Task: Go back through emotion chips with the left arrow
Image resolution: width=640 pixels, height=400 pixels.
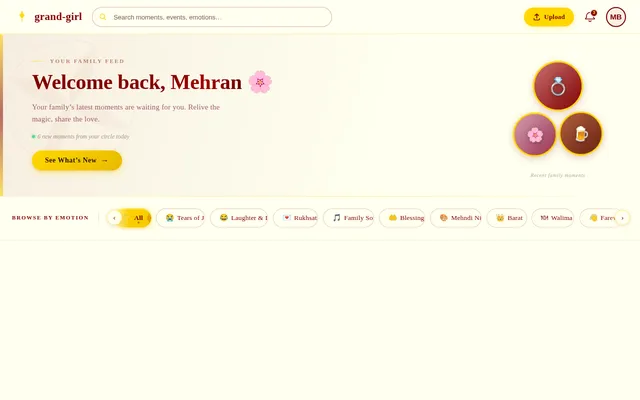Action: pos(114,218)
